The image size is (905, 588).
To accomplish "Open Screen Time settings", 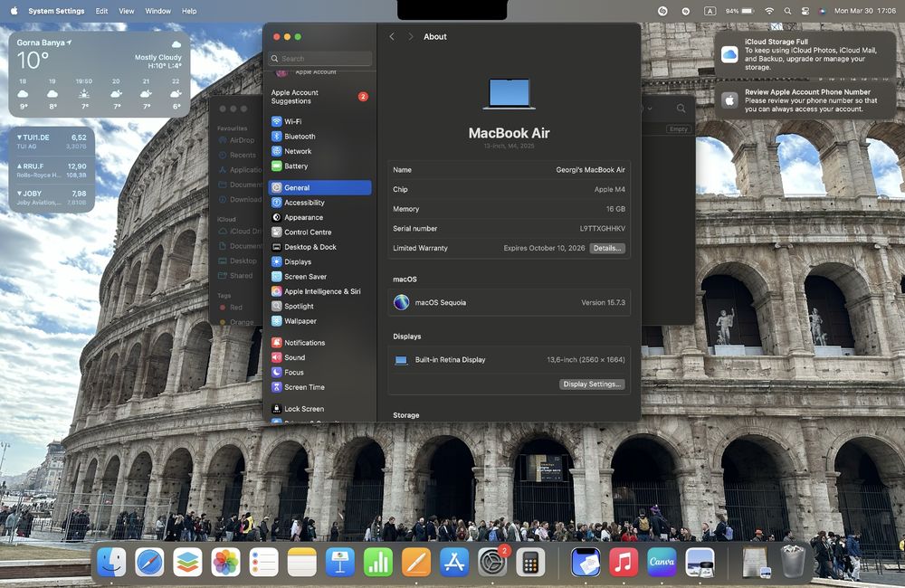I will tap(319, 387).
